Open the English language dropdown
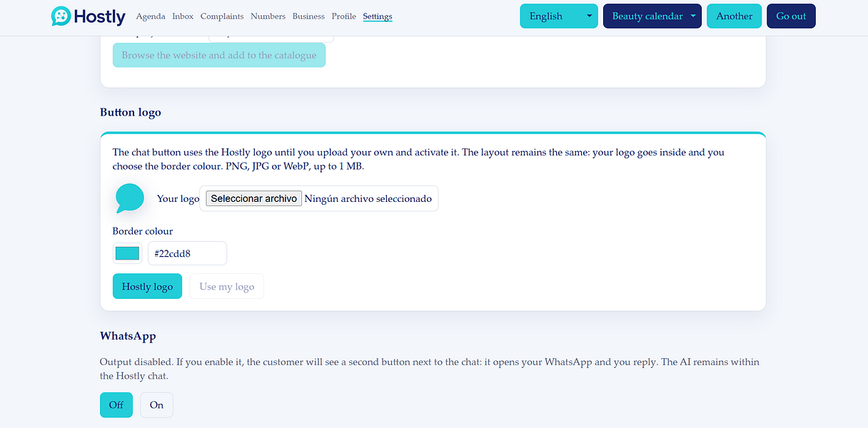This screenshot has width=868, height=428. (x=559, y=16)
